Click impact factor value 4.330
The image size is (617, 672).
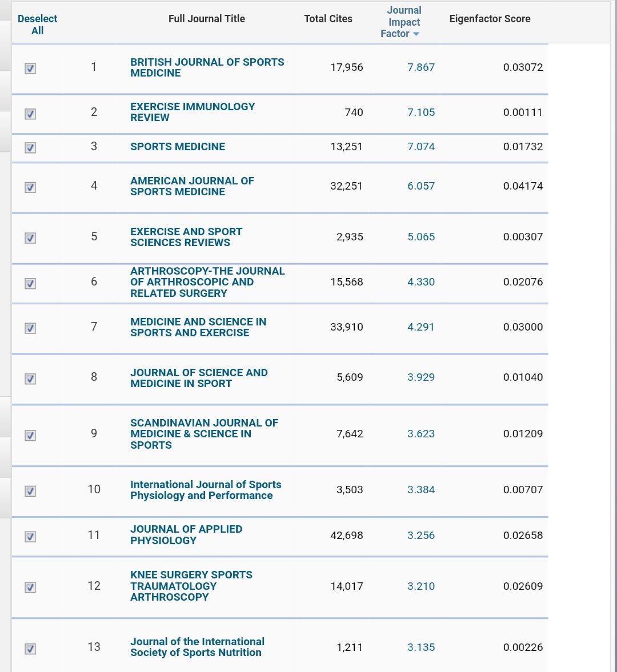[421, 282]
